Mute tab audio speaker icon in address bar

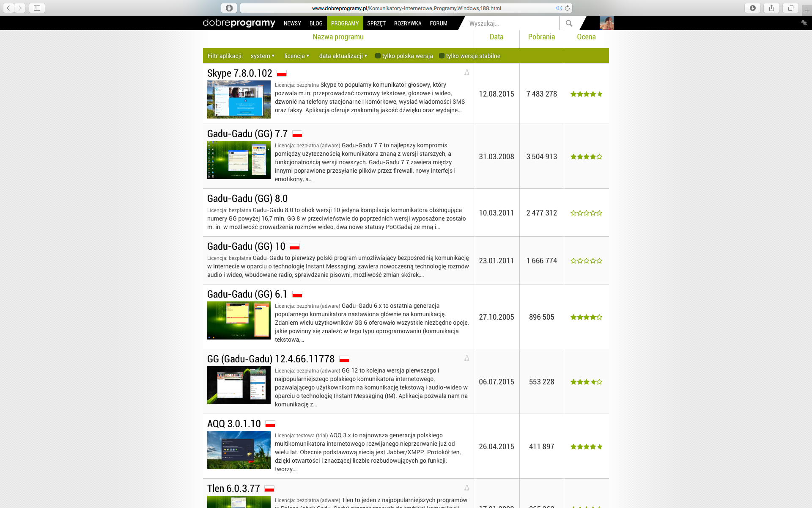(558, 8)
